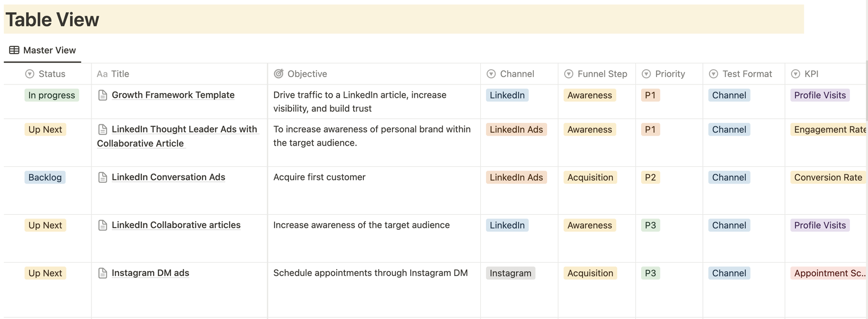Click the Aa icon in the Title header
Image resolution: width=868 pixels, height=319 pixels.
point(102,74)
